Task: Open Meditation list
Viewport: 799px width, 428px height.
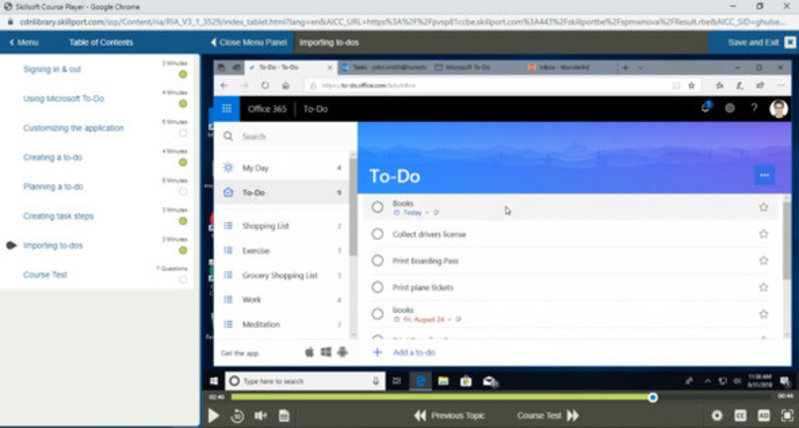Action: [x=282, y=324]
